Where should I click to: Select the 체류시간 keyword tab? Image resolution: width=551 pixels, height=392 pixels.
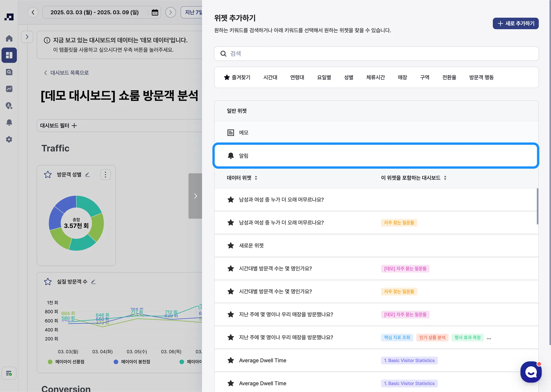click(x=375, y=77)
